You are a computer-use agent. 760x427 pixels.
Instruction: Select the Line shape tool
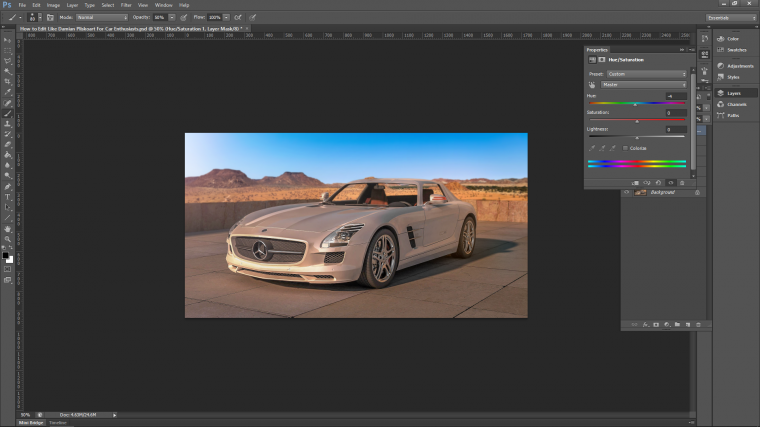coord(7,218)
